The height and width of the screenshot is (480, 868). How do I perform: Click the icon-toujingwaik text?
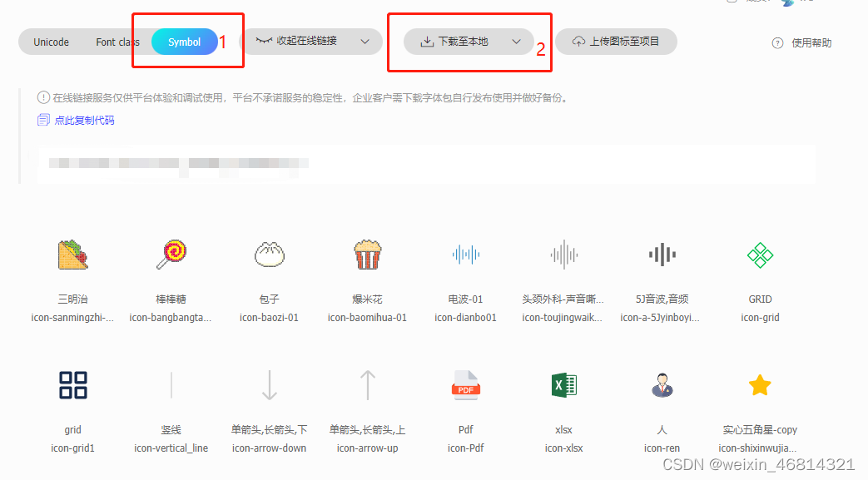click(x=562, y=318)
